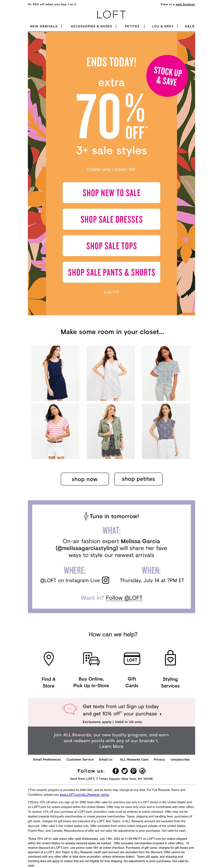Select the shop petites button
The width and height of the screenshot is (223, 868).
click(x=139, y=479)
